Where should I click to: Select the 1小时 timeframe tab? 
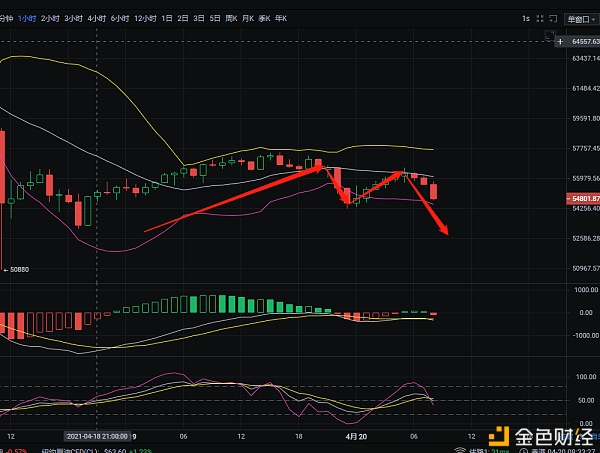click(27, 18)
